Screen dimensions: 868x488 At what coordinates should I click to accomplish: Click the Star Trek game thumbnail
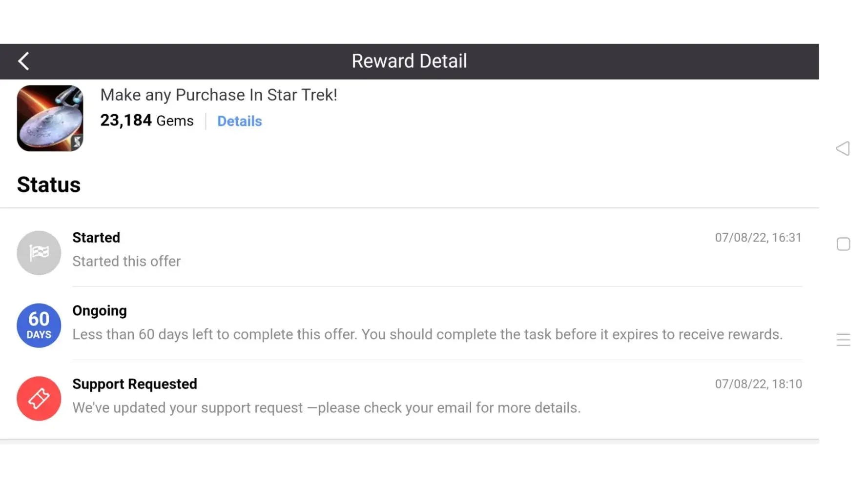[x=50, y=118]
